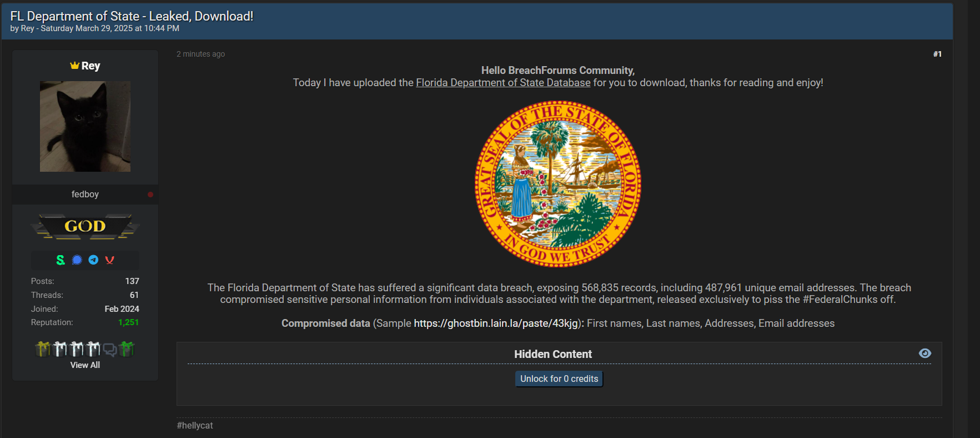Click the Unlock for 0 credits button
980x438 pixels.
click(x=559, y=379)
